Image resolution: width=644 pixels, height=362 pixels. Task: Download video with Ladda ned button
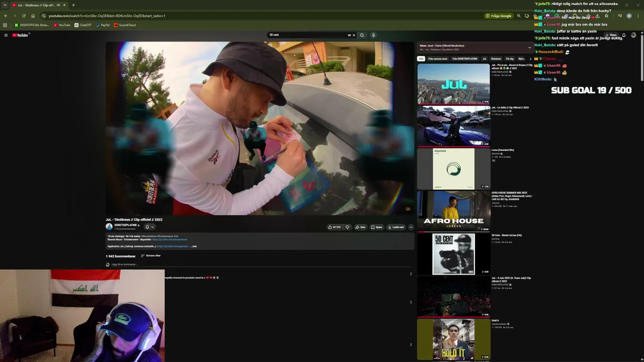click(395, 227)
